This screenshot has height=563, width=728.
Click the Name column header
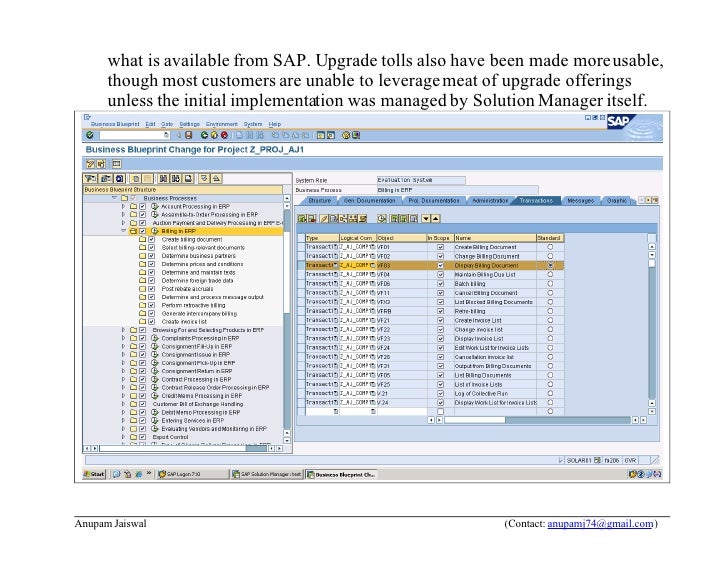(495, 238)
